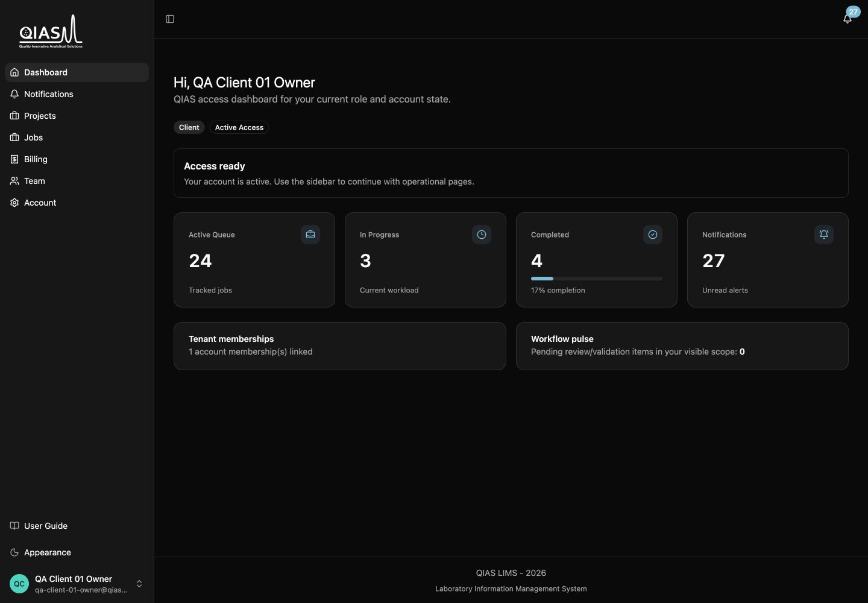The width and height of the screenshot is (868, 603).
Task: Open the Account settings page
Action: (77, 203)
